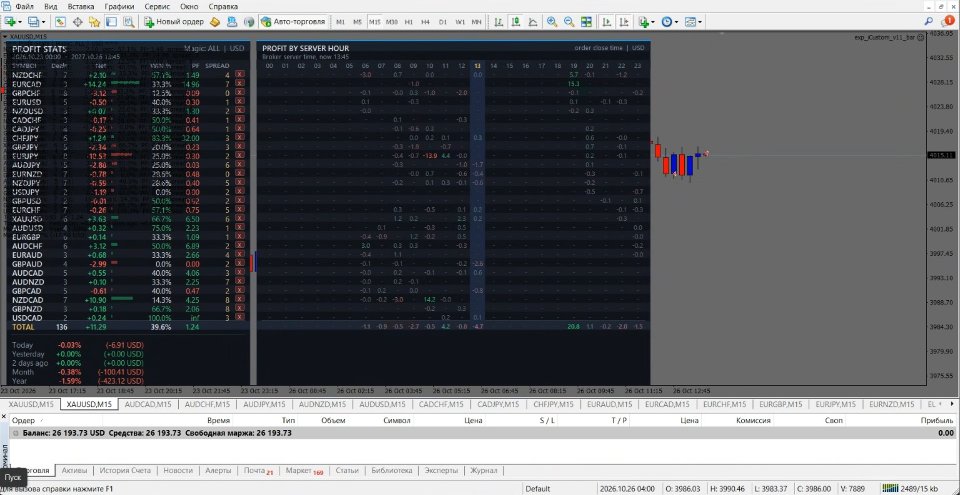Click red X beside EURCAD row
Image resolution: width=960 pixels, height=495 pixels.
[239, 84]
